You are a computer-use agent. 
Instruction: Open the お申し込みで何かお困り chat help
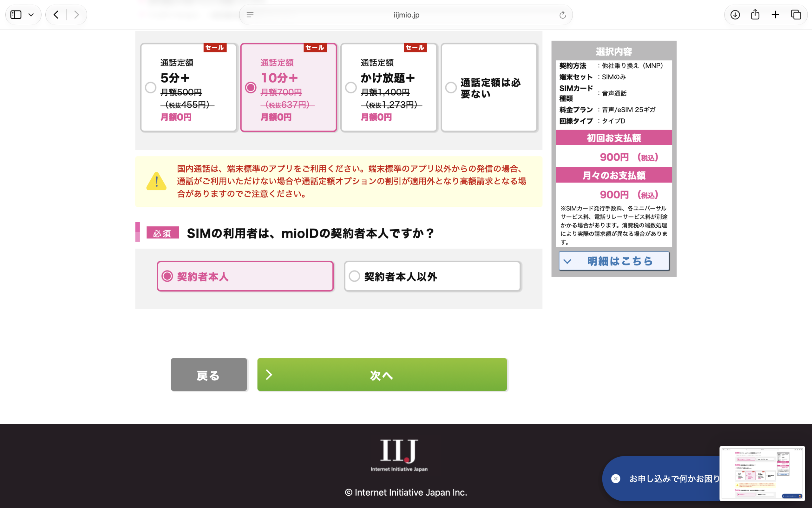674,478
